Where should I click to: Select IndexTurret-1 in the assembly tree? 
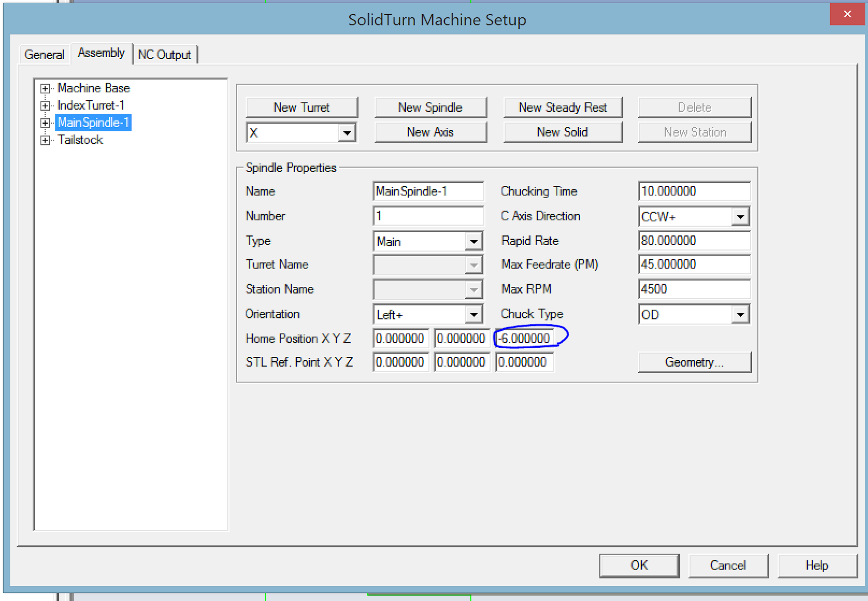(x=91, y=105)
